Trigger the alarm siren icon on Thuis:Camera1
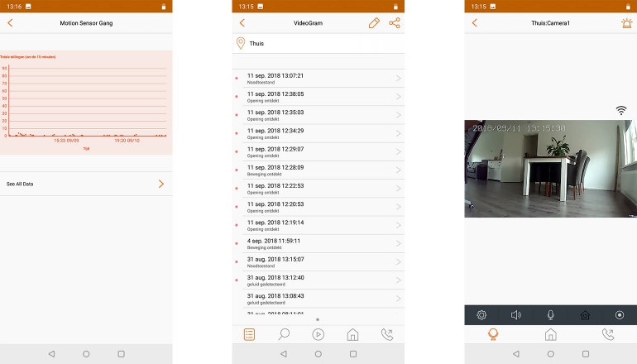 pos(625,23)
